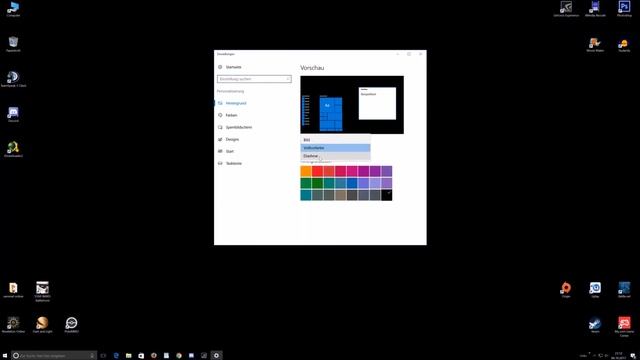Select the Origin desktop icon
Image resolution: width=640 pixels, height=360 pixels.
tap(566, 290)
